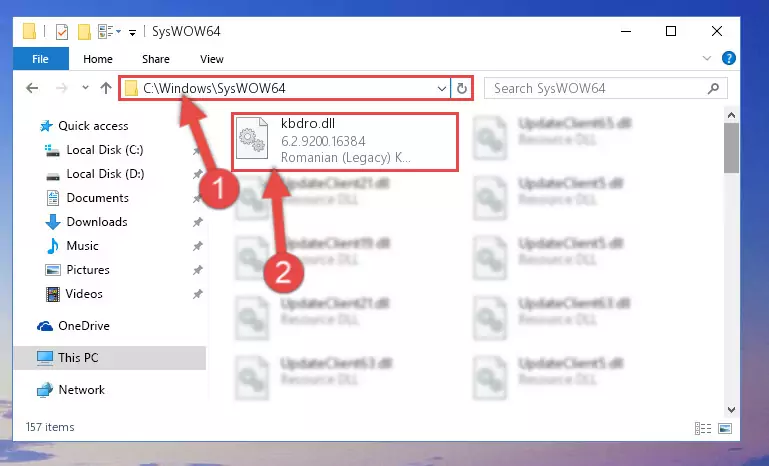Click the vertical scrollbar thumb
The width and height of the screenshot is (769, 466).
[731, 148]
